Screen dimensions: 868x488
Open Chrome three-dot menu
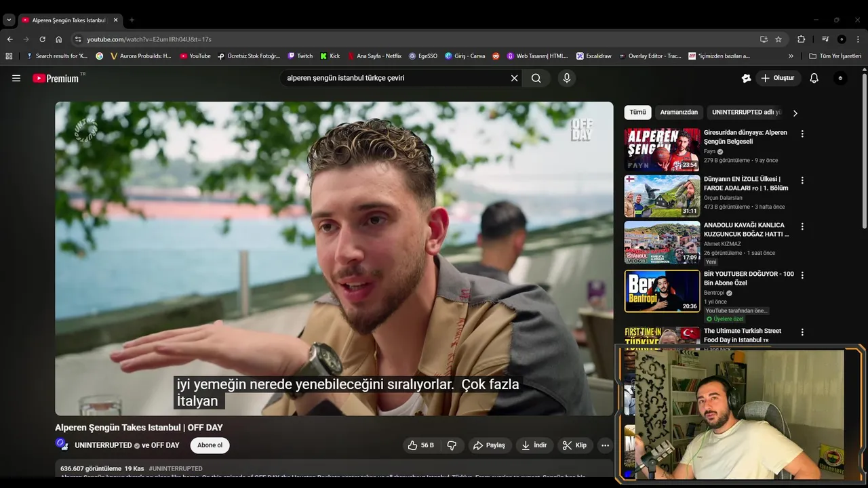point(858,39)
